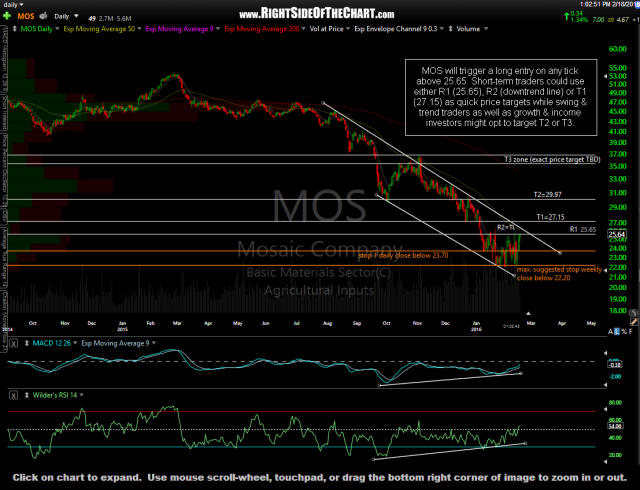Viewport: 640px width, 490px height.
Task: Click the T1=27.15 target label
Action: (551, 217)
